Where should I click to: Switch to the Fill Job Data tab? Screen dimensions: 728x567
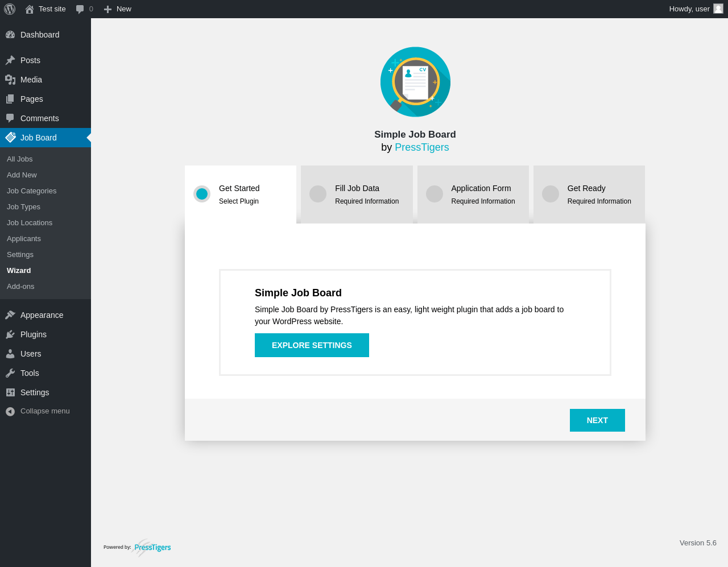357,194
